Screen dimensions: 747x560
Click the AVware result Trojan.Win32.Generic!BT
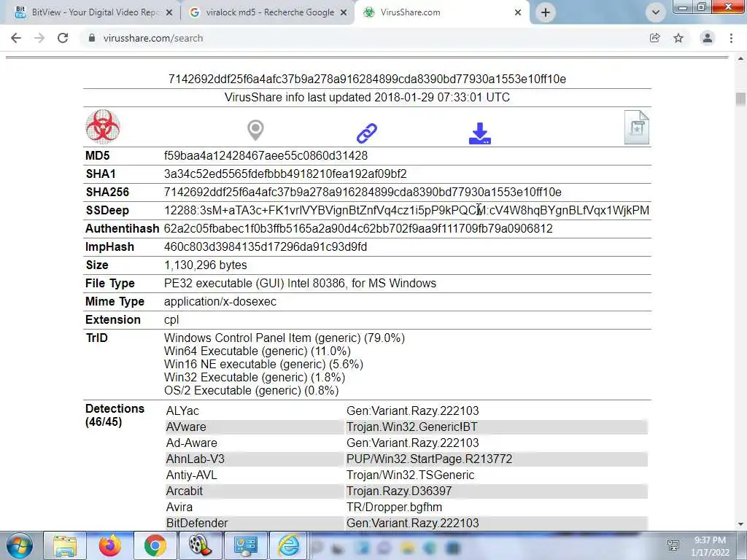click(x=411, y=427)
